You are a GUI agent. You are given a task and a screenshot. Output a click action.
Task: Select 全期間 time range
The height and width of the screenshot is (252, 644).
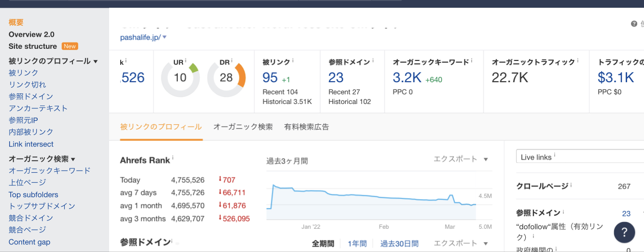tap(323, 244)
